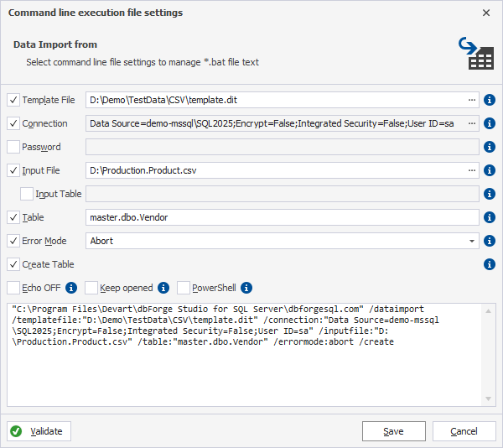
Task: Enable the Input Table checkbox
Action: 27,194
